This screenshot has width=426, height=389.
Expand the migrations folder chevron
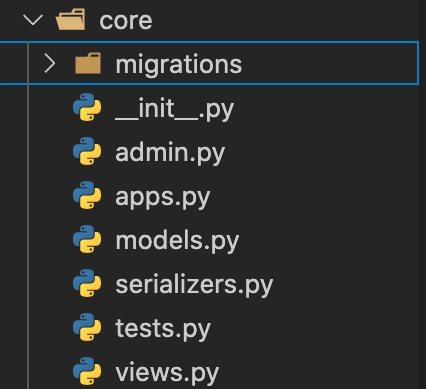tap(50, 64)
